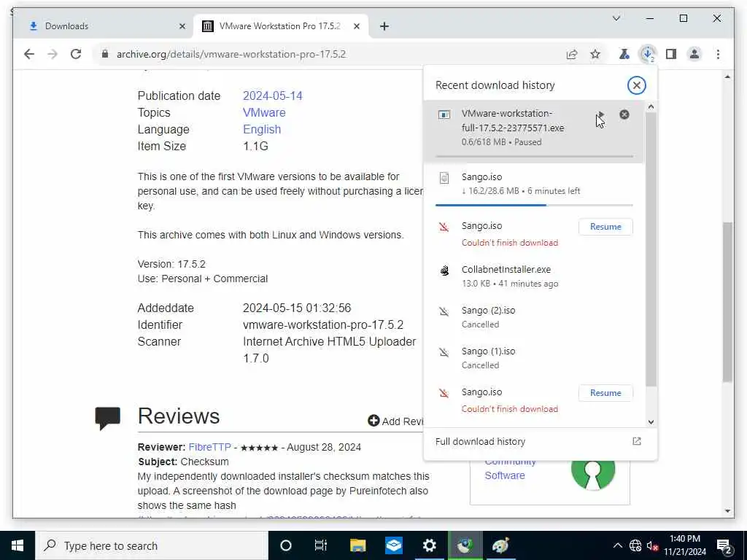Click the address bar URL
Image resolution: width=747 pixels, height=560 pixels.
(231, 54)
